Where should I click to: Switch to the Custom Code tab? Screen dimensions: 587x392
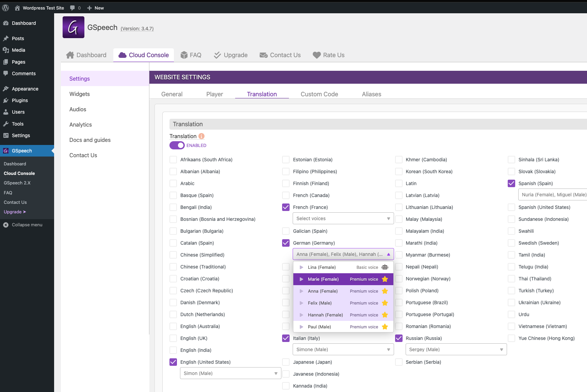pos(319,94)
